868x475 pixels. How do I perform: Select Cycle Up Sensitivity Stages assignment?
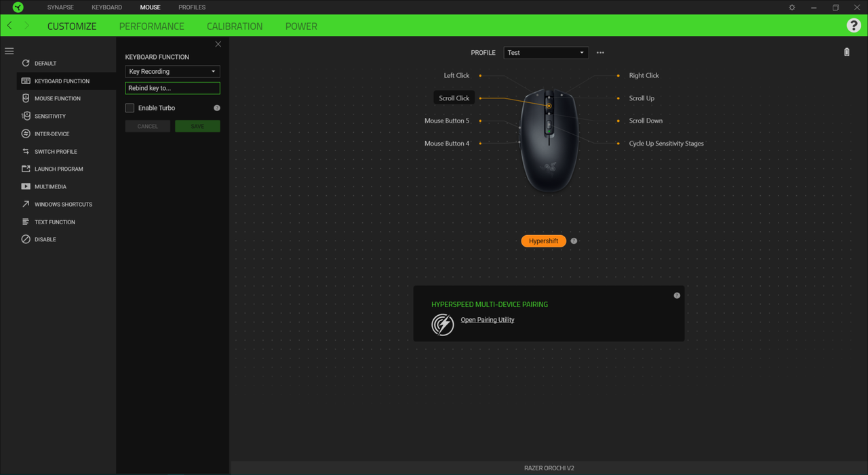pyautogui.click(x=667, y=144)
